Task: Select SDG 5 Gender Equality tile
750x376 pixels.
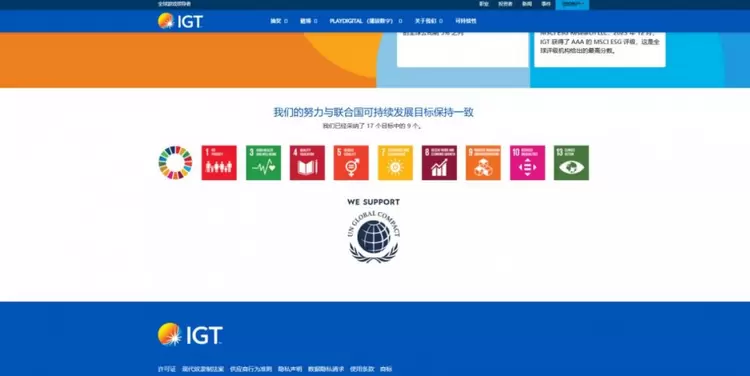Action: (x=351, y=163)
